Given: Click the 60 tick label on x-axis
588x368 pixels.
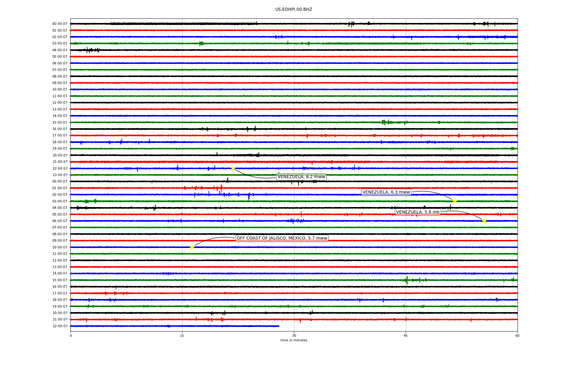Looking at the screenshot, I should point(517,335).
